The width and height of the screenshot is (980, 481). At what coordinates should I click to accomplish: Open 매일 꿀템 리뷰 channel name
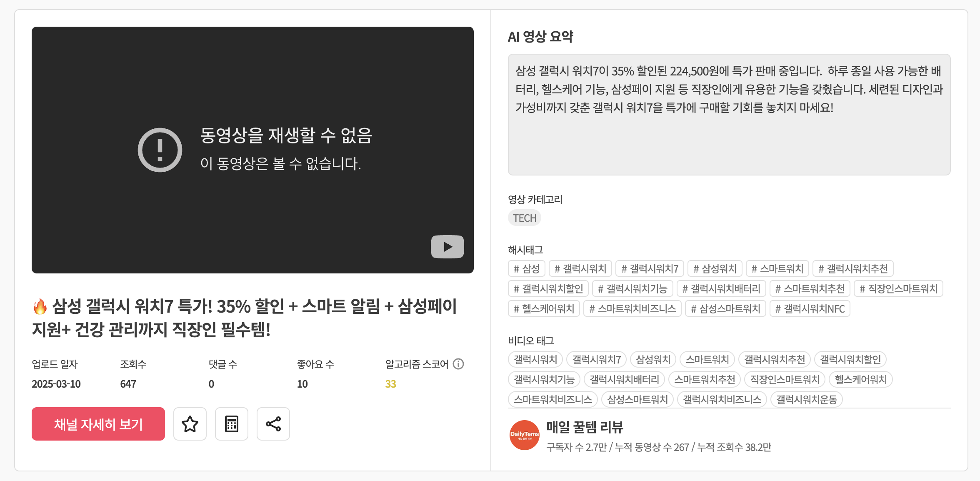pyautogui.click(x=585, y=427)
